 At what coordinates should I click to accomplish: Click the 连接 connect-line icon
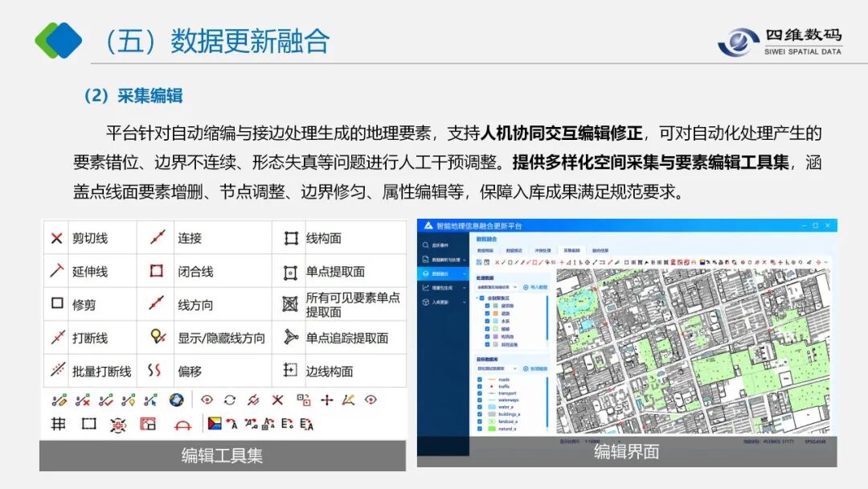[158, 237]
